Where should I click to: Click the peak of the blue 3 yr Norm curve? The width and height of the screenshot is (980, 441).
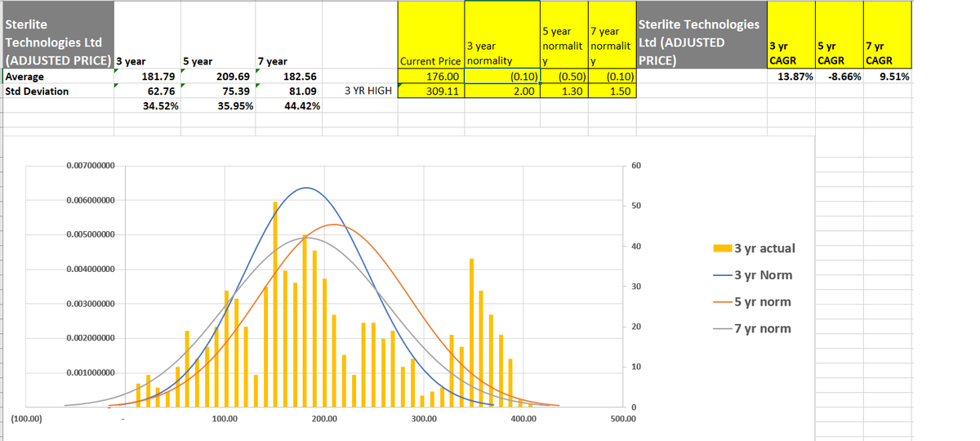306,188
